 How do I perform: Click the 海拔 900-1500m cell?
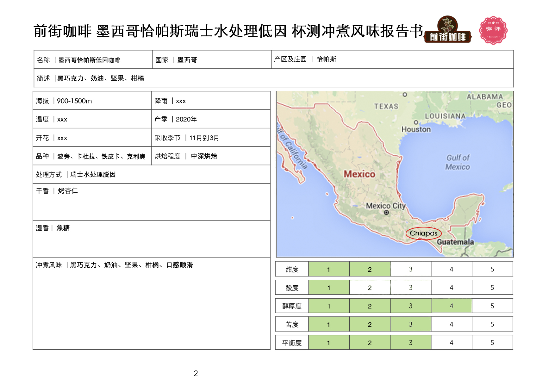(x=92, y=101)
